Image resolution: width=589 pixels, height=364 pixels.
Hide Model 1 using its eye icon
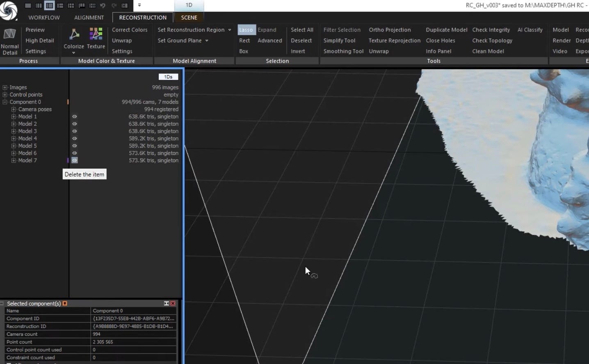pyautogui.click(x=75, y=117)
